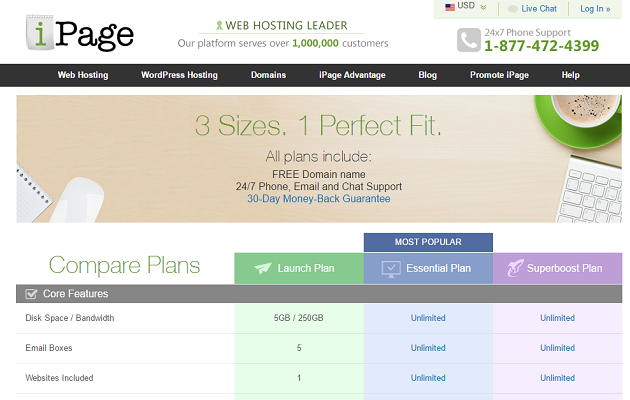Click the 1,000,000 customers text
Viewport: 630px width, 400px height.
315,43
